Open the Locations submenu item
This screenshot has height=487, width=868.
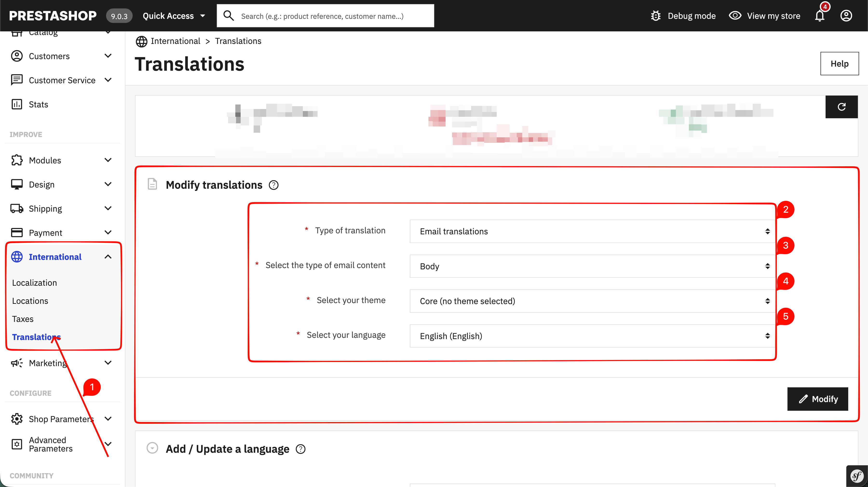(x=30, y=301)
